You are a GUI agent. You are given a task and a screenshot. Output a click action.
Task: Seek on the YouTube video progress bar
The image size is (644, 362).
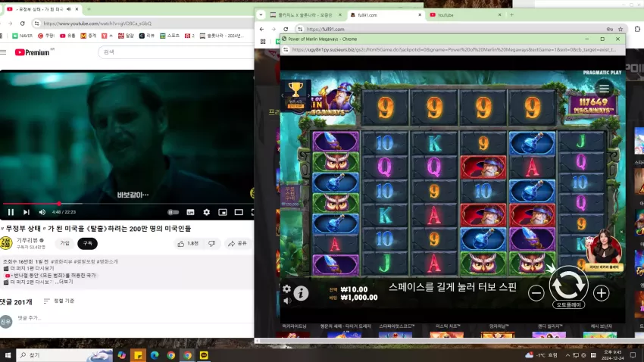click(x=127, y=204)
